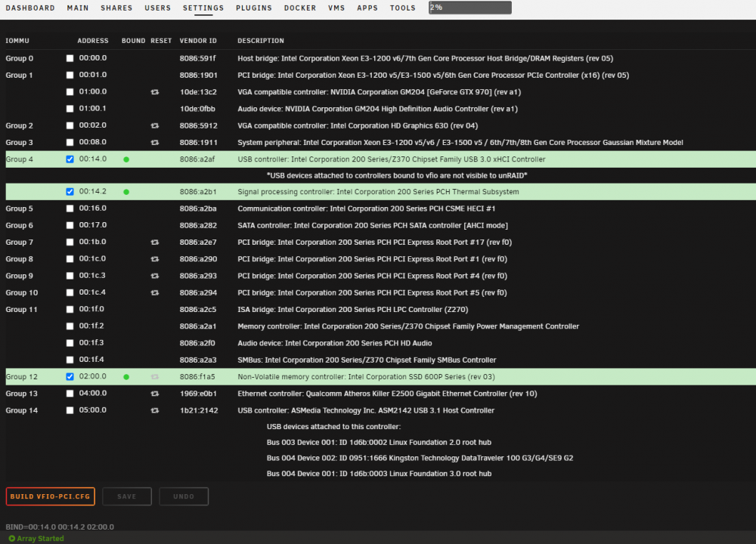The width and height of the screenshot is (756, 544).
Task: Click the BIND=00:14.0 00:14.2 02:00.0 text
Action: click(60, 527)
